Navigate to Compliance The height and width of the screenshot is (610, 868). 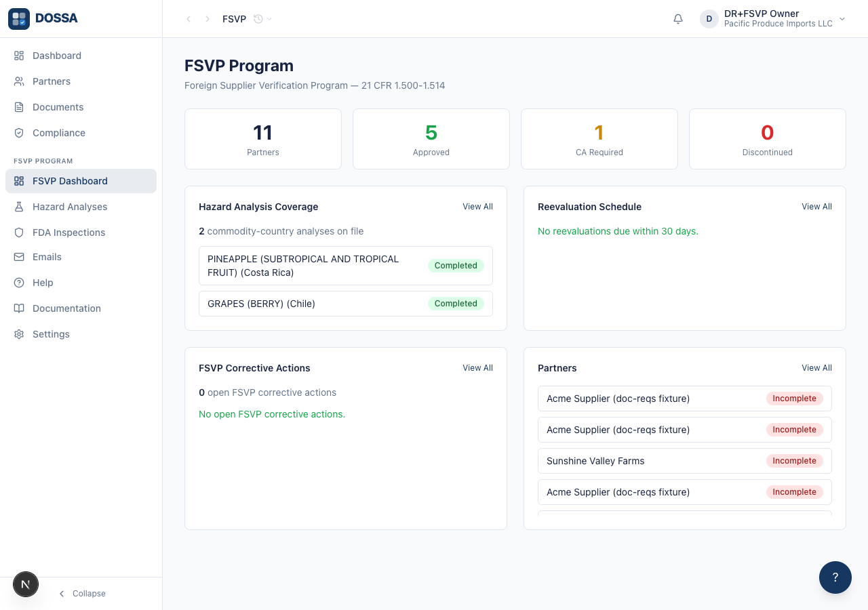(x=81, y=133)
